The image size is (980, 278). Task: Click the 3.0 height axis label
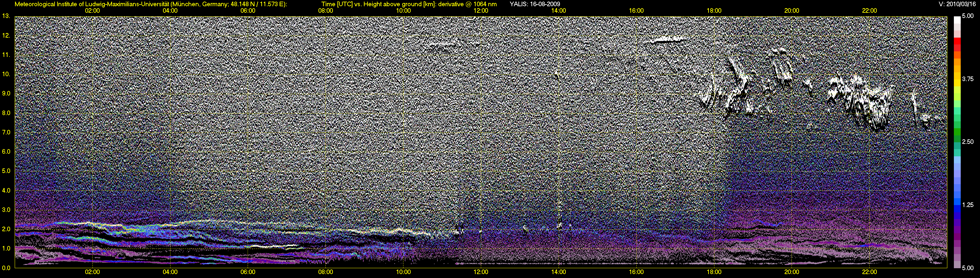pyautogui.click(x=6, y=209)
